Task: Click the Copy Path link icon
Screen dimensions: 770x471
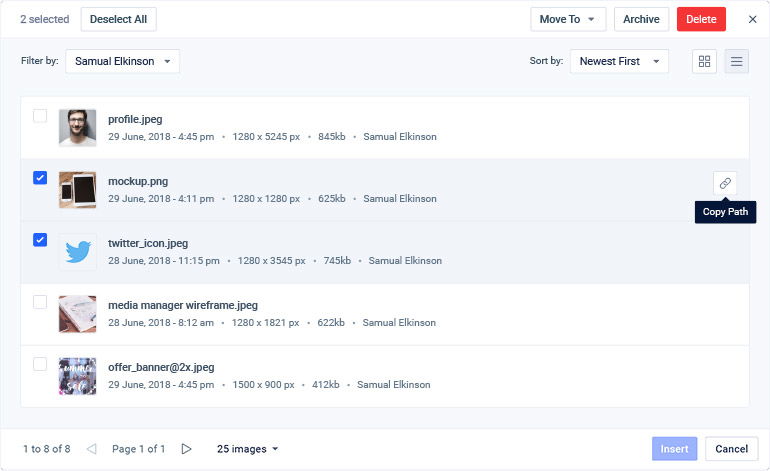Action: (725, 183)
